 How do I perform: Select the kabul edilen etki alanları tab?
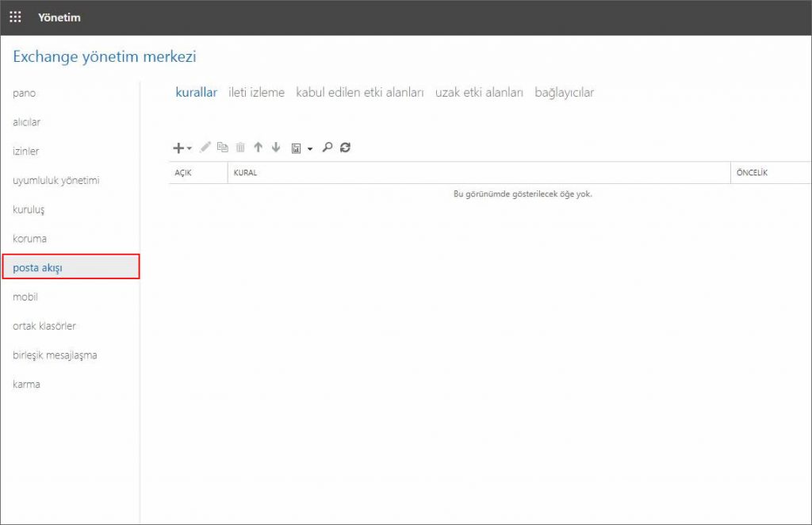pyautogui.click(x=360, y=92)
